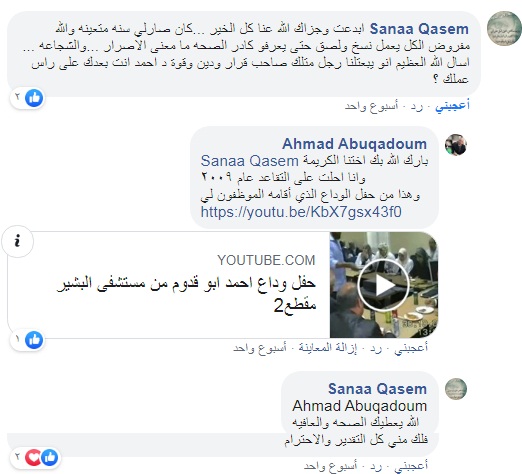Toggle أعجبني on Sanaa's last reply
This screenshot has height=474, width=522.
[x=411, y=465]
